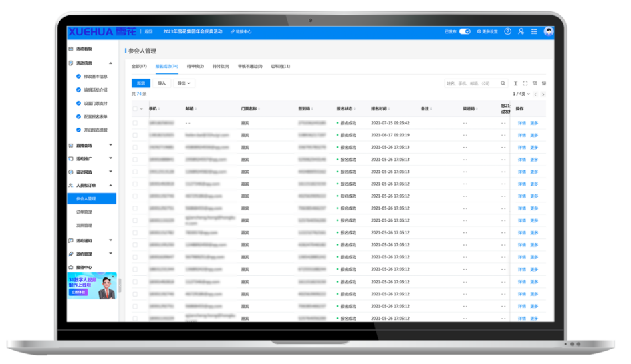Click 返回 in the top bar

[x=148, y=32]
